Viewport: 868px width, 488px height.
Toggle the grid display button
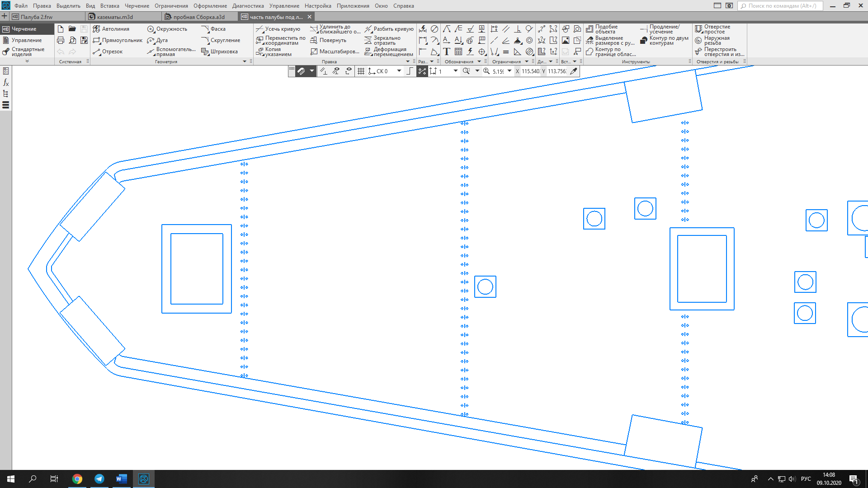361,71
